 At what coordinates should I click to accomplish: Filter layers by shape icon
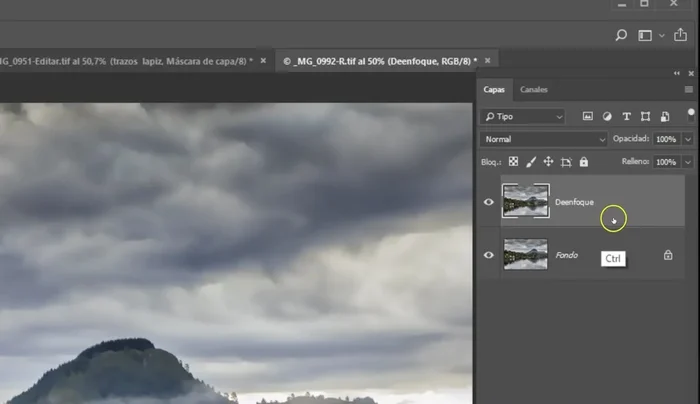coord(645,116)
